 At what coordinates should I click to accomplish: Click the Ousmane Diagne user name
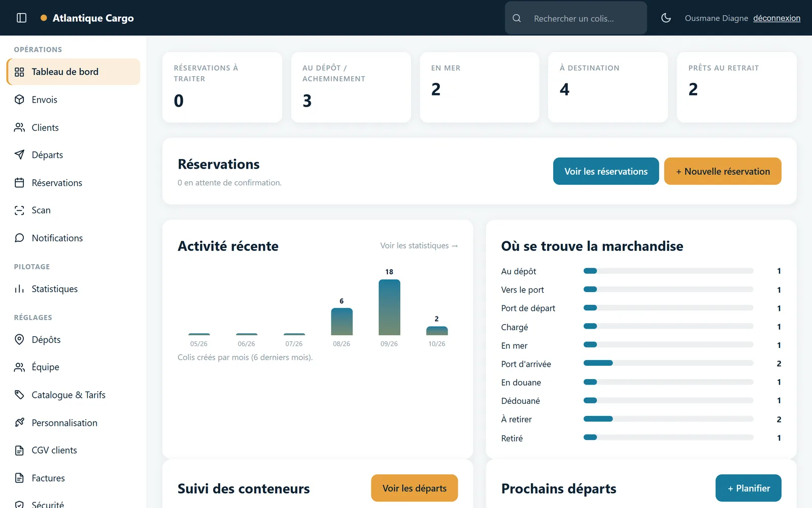click(717, 18)
